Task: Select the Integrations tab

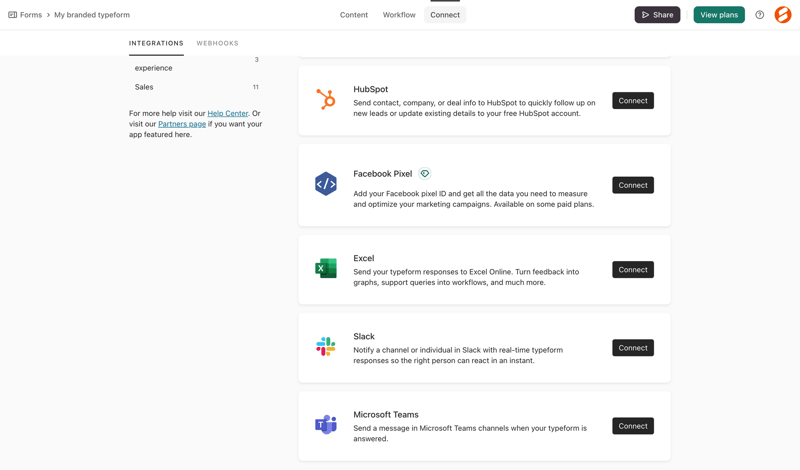Action: click(156, 43)
